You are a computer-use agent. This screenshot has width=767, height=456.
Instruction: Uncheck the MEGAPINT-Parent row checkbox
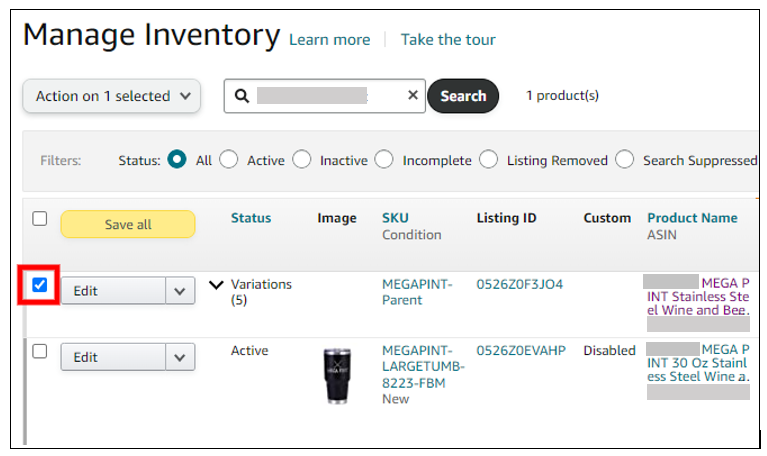click(40, 286)
